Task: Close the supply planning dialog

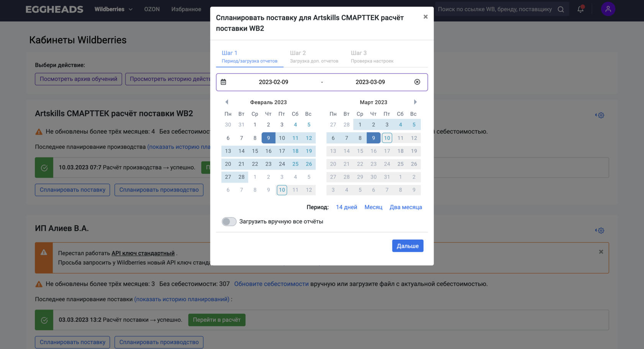Action: point(426,17)
